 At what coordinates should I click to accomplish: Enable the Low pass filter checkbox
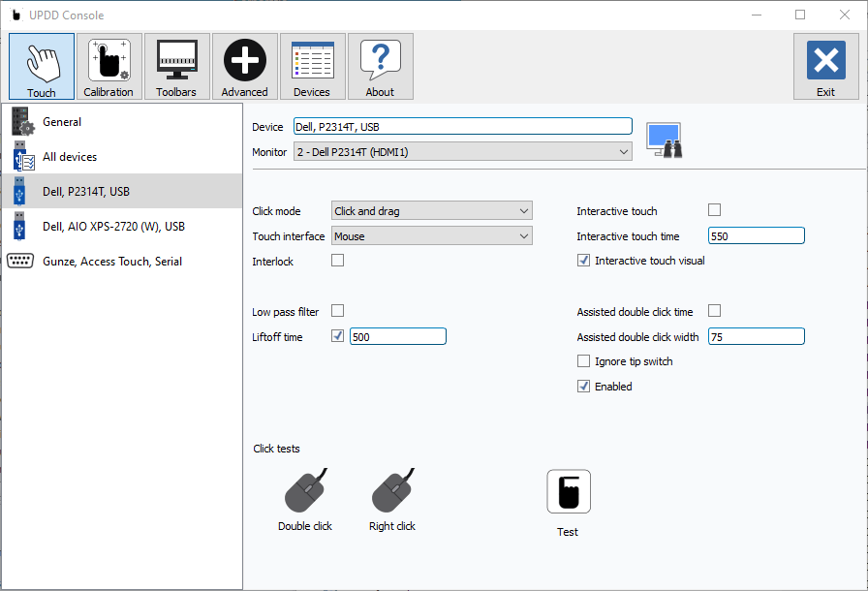[x=338, y=310]
